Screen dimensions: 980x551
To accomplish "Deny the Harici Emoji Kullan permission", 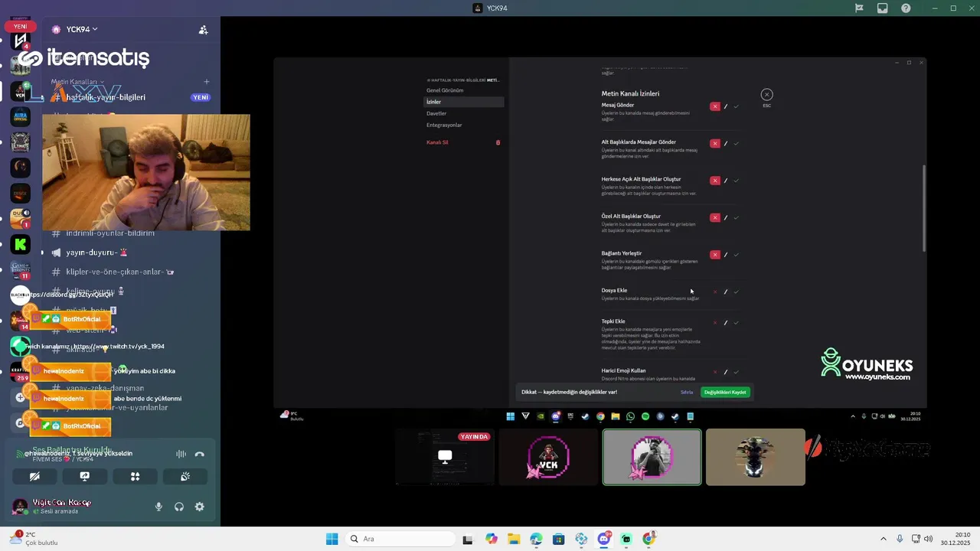I will (715, 372).
